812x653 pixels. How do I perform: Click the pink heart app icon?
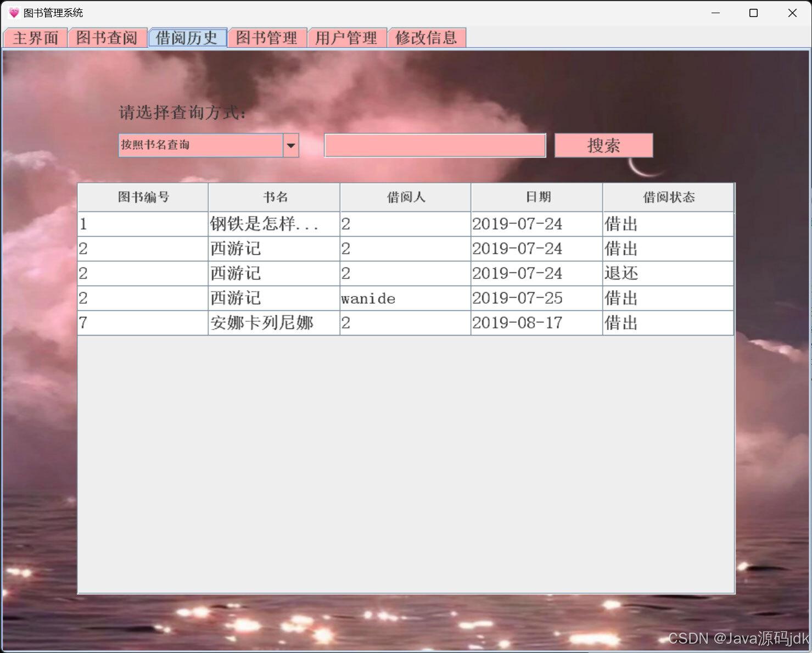tap(14, 13)
